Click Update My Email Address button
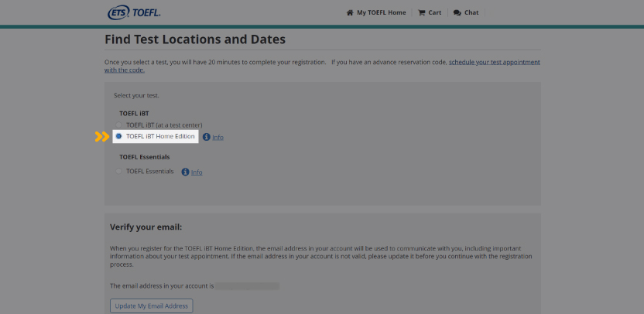The image size is (644, 314). (x=152, y=305)
